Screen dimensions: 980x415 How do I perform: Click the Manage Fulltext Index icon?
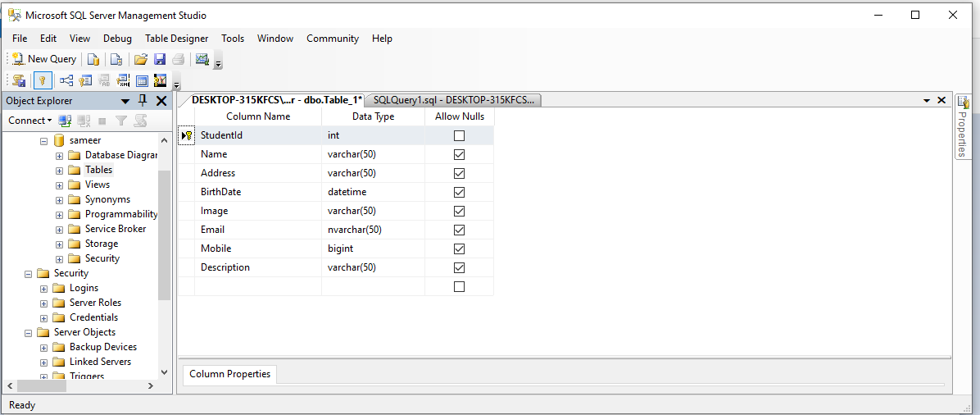click(104, 80)
